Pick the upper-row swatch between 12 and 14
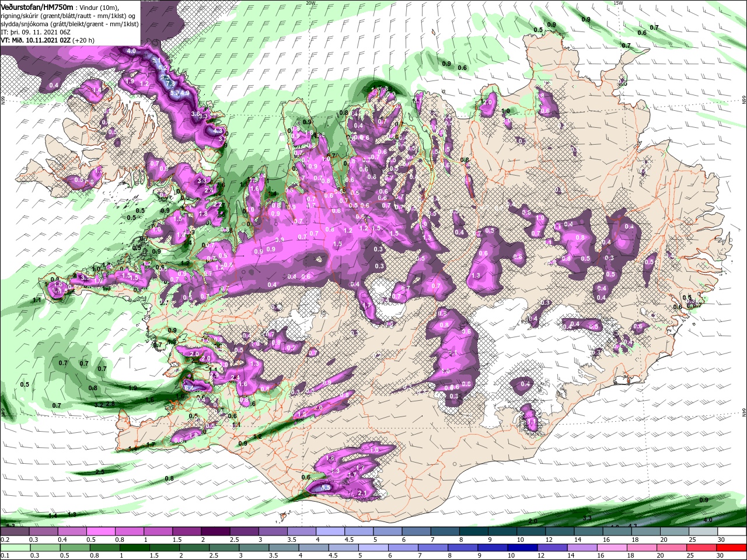 tap(560, 531)
